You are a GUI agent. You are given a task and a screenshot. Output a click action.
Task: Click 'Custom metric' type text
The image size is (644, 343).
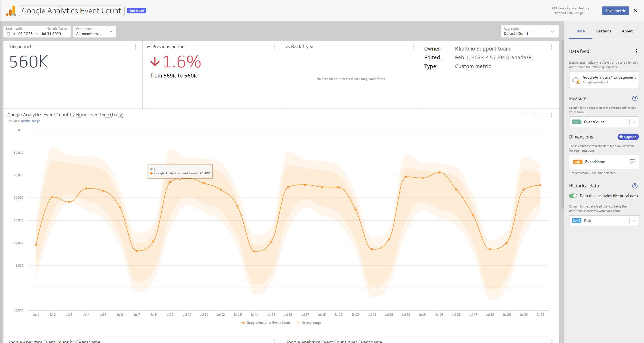473,66
